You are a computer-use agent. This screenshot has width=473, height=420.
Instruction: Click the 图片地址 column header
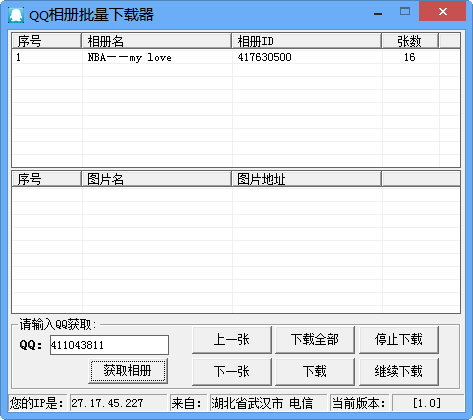306,179
